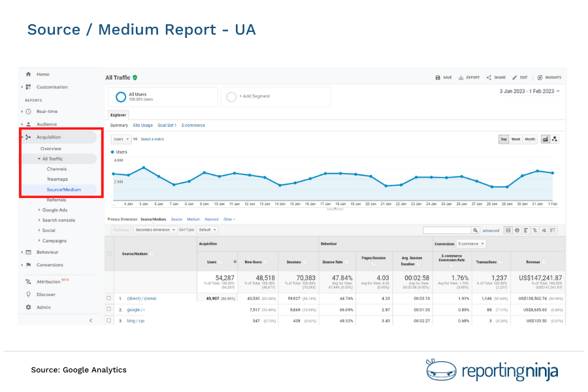This screenshot has height=392, width=588.
Task: Switch to term cloud view icon
Action: 544,231
